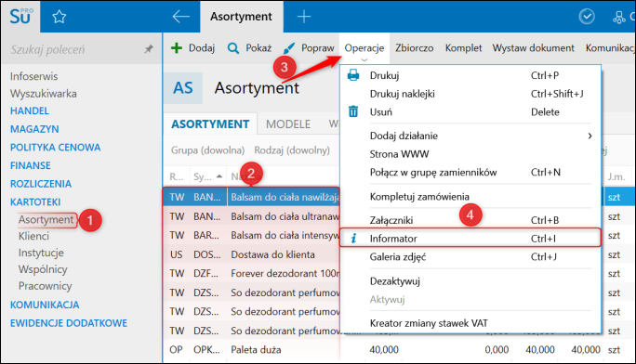
Task: Select the Dostawa do klienta row
Action: [x=251, y=254]
